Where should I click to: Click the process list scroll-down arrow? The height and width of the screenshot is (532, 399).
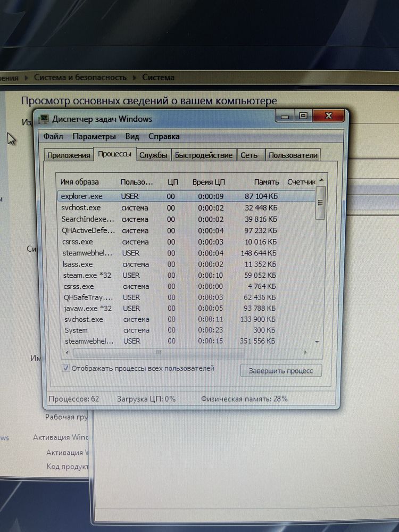tap(317, 342)
